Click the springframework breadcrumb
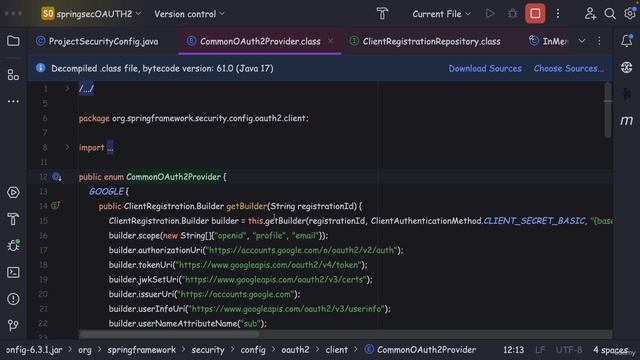Viewport: 640px width, 360px height. coord(142,350)
